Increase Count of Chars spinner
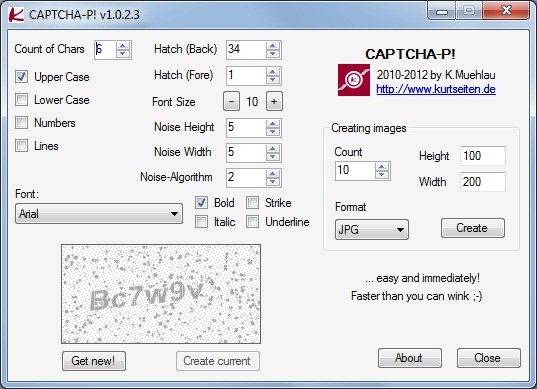 [x=123, y=46]
